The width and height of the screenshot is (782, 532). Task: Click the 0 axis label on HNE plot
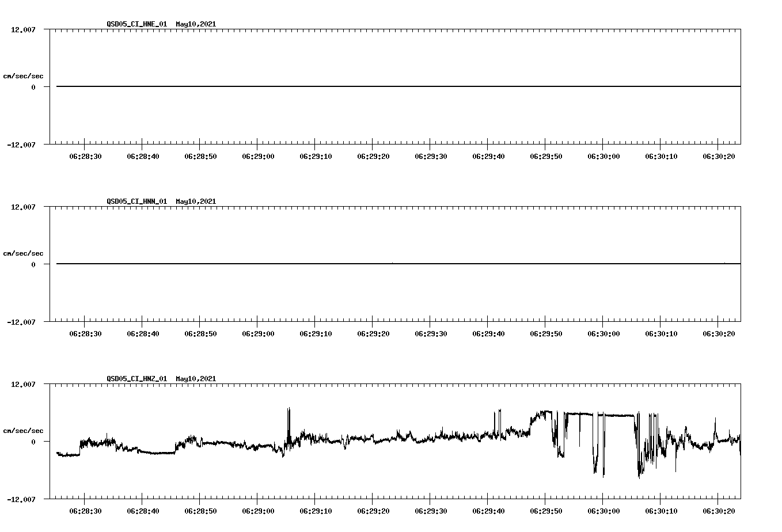click(x=33, y=87)
